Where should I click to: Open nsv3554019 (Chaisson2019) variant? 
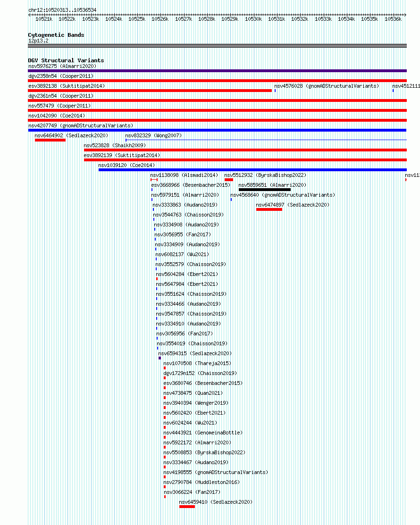(x=192, y=343)
